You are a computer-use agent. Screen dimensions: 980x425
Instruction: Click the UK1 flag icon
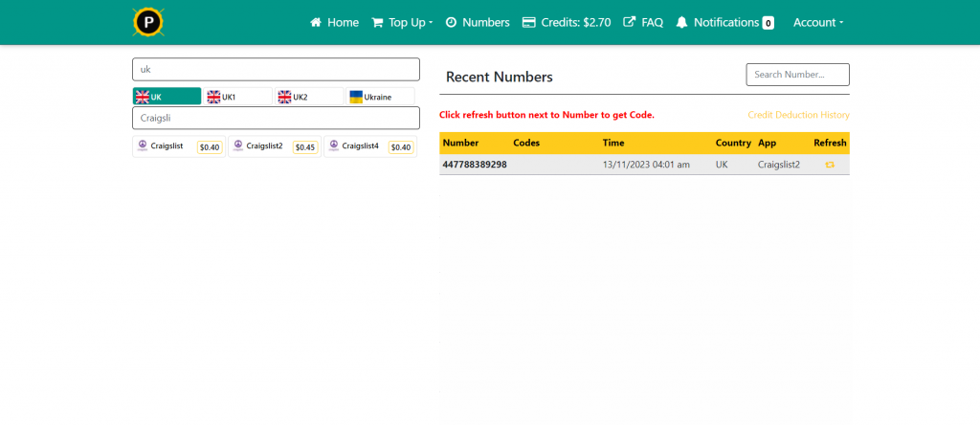pos(213,97)
